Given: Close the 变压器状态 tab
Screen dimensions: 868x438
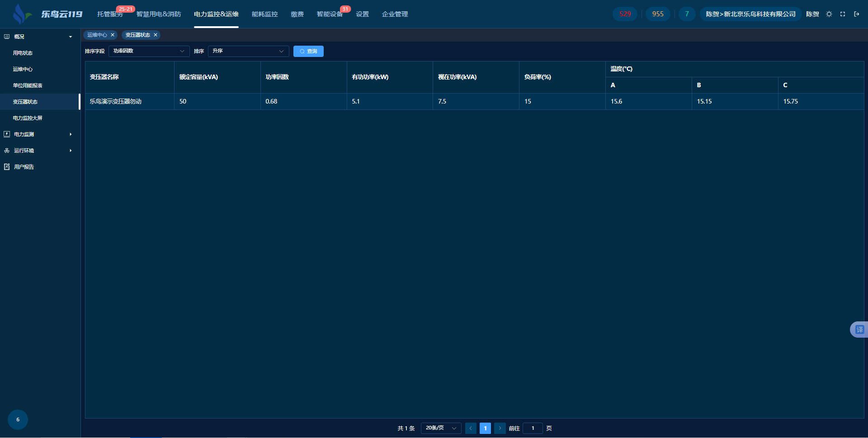Looking at the screenshot, I should [156, 35].
